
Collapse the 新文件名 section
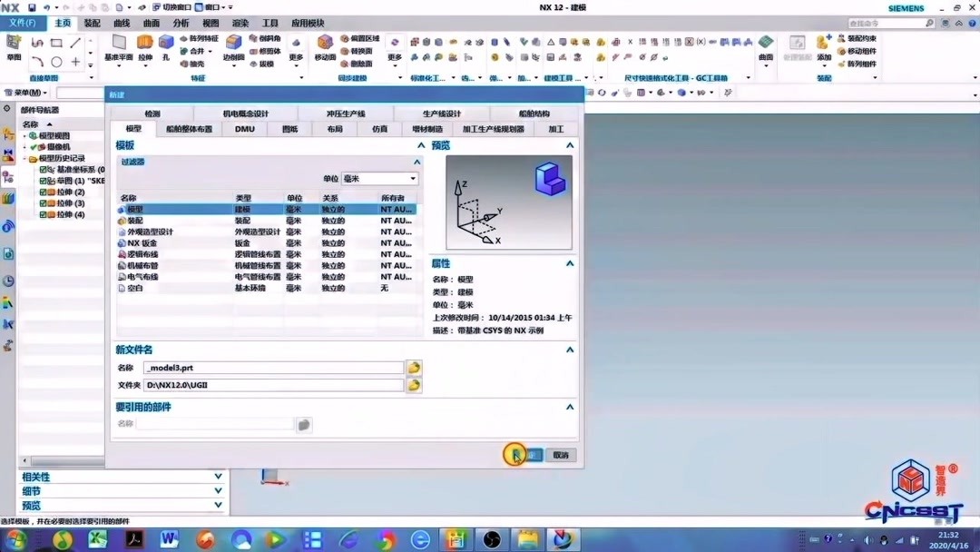(x=570, y=350)
